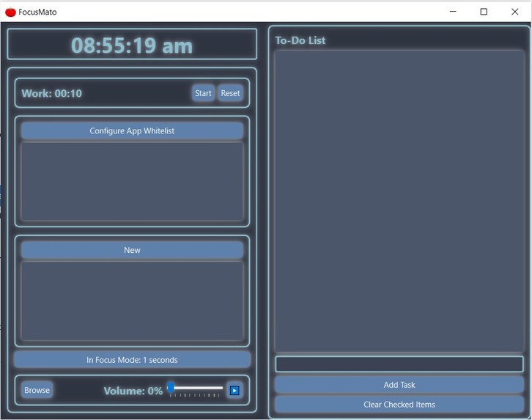This screenshot has width=532, height=420.
Task: Open Configure App Whitelist
Action: coord(132,131)
